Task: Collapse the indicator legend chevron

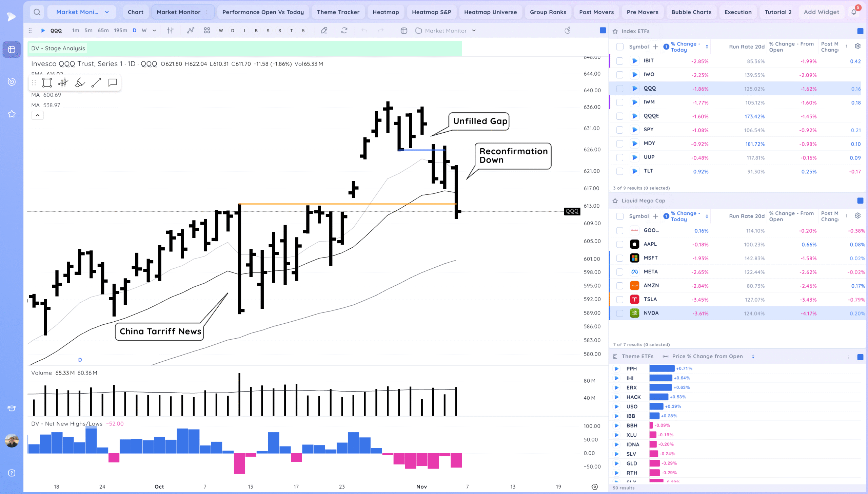Action: [37, 115]
